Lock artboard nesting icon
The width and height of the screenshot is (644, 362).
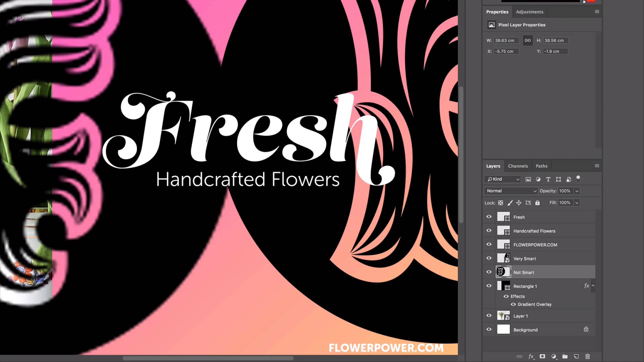coord(528,203)
